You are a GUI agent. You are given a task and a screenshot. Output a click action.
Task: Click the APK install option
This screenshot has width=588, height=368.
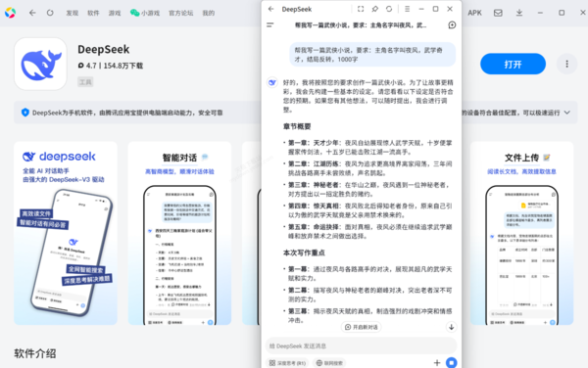point(474,13)
